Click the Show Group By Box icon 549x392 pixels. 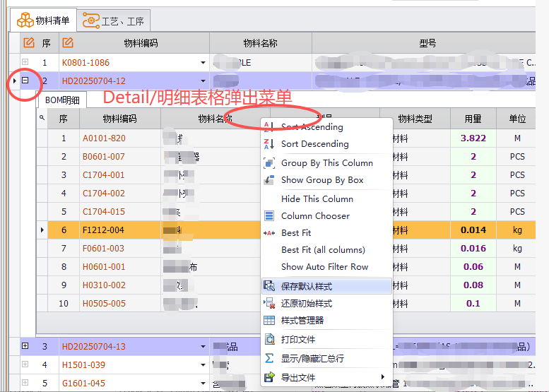[269, 180]
